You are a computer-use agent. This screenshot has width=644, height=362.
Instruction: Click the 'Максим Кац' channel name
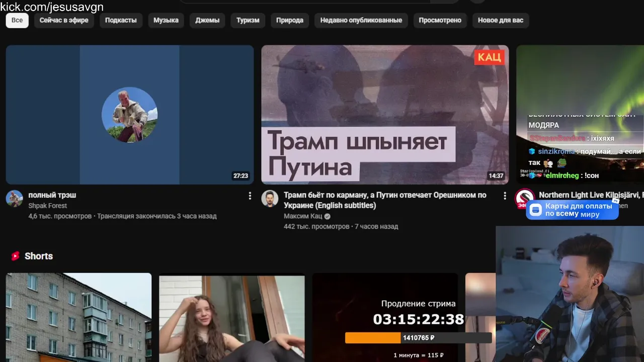point(303,216)
